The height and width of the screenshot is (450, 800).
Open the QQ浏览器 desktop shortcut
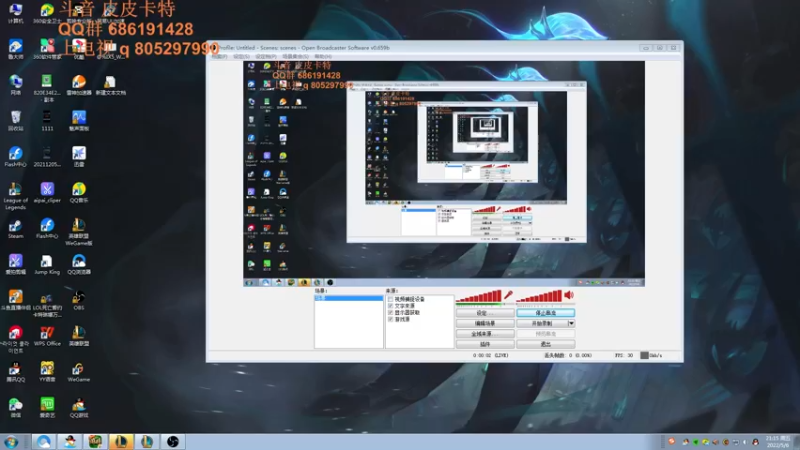point(79,265)
